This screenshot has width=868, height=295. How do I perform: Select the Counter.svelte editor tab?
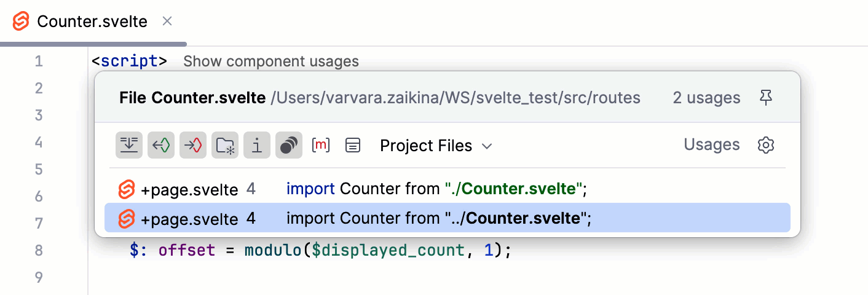point(92,22)
